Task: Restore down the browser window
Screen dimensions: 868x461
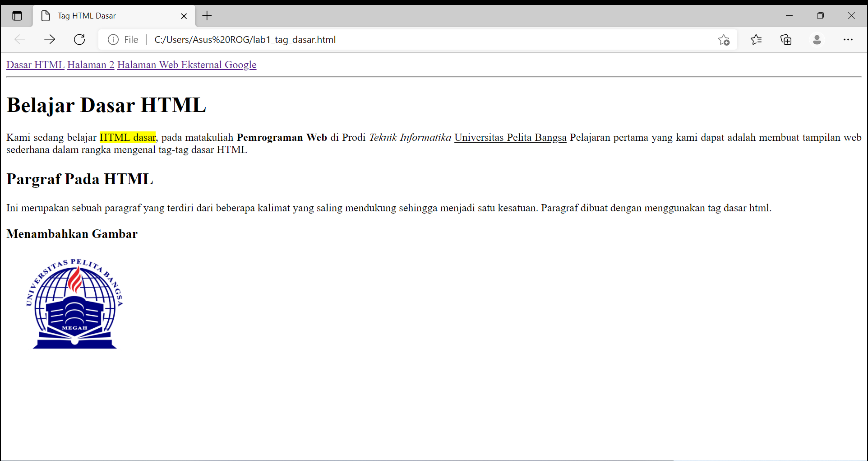Action: (x=820, y=16)
